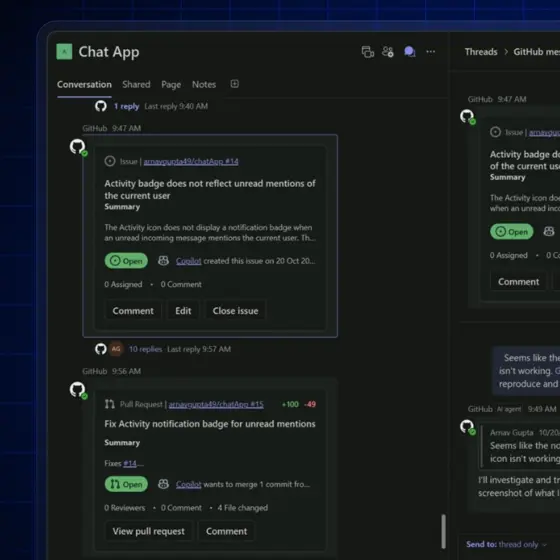Open the purple threads chat bubble icon
Viewport: 560px width, 560px height.
coord(409,52)
